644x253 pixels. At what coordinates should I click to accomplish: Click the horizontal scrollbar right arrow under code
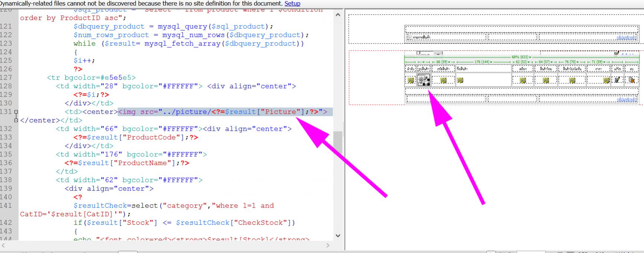point(328,245)
